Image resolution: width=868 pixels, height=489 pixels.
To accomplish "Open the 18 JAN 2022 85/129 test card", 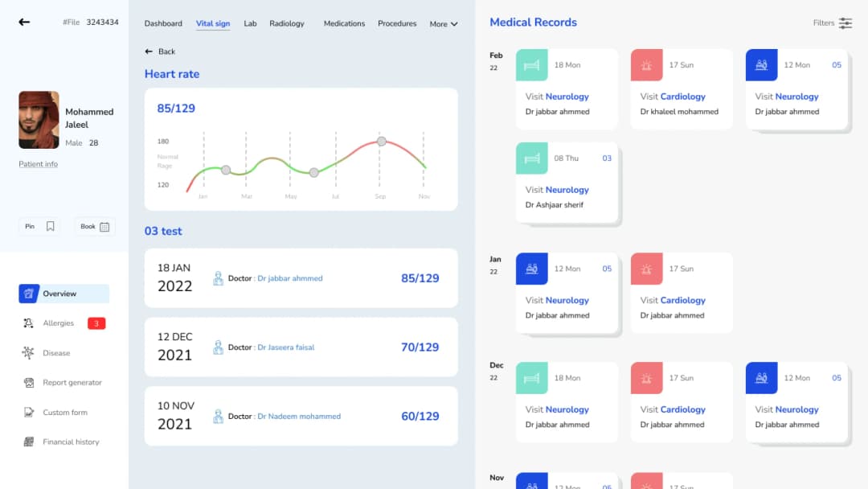I will (301, 278).
